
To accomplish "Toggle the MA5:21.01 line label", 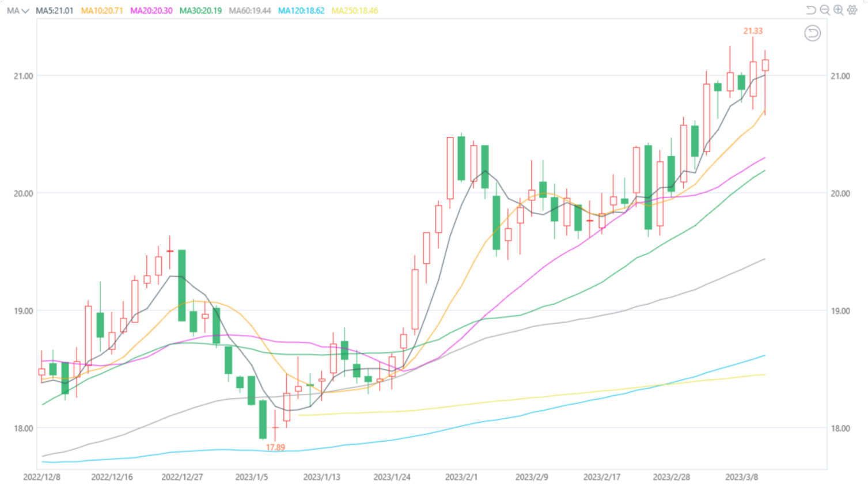I will pos(55,10).
